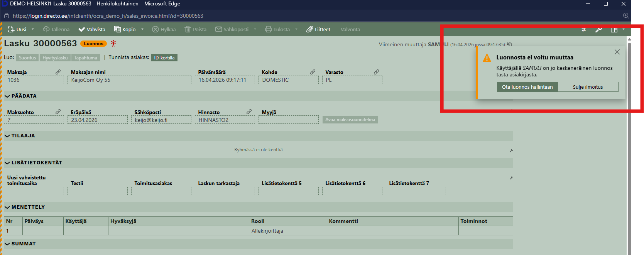Collapse the PÄÄDATA section
Image resolution: width=644 pixels, height=255 pixels.
point(7,96)
